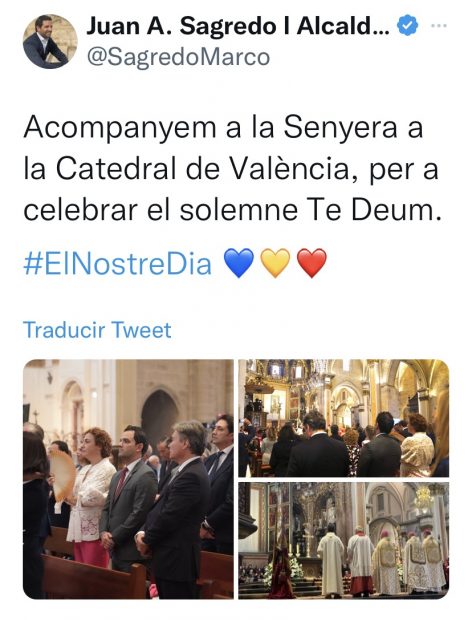Viewport: 472px width, 620px height.
Task: Open the bottom-right photo of priests at altar
Action: (x=344, y=541)
